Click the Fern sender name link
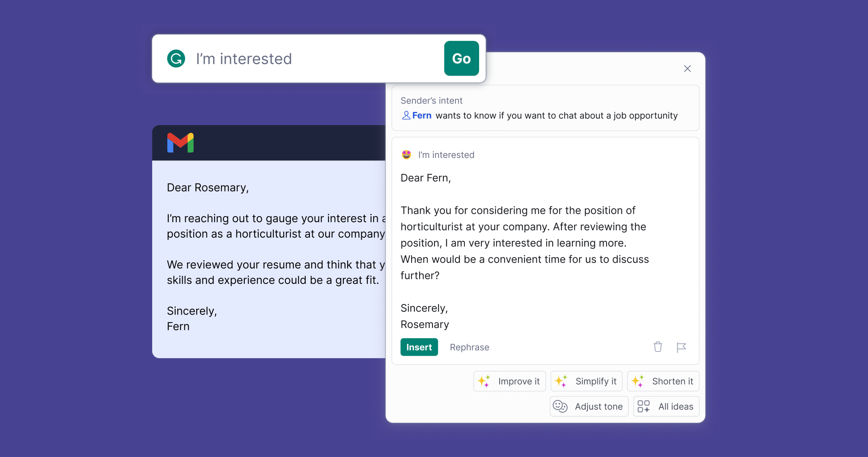This screenshot has height=457, width=868. tap(422, 115)
